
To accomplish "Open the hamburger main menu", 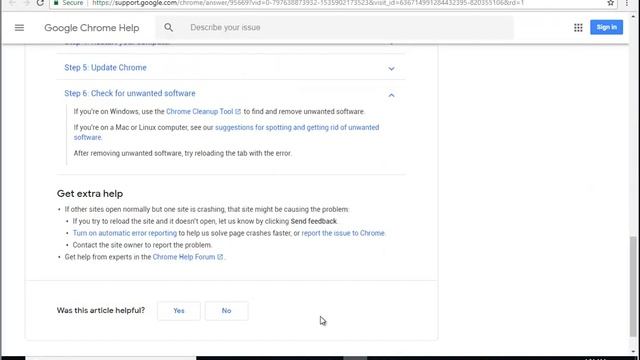I will 19,28.
